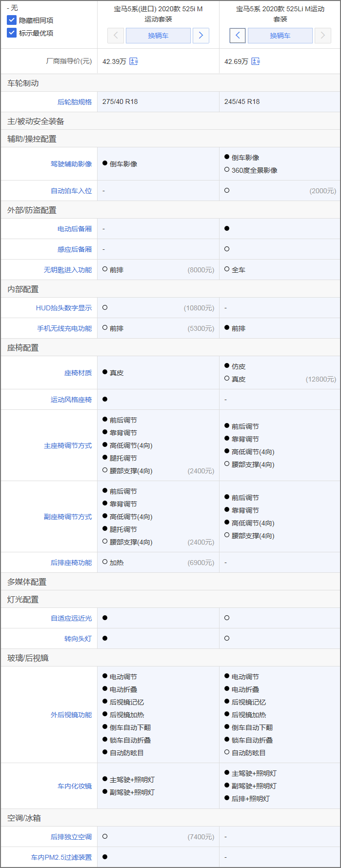Click the 玻璃/后视镜 section header
341x868 pixels.
click(x=28, y=658)
